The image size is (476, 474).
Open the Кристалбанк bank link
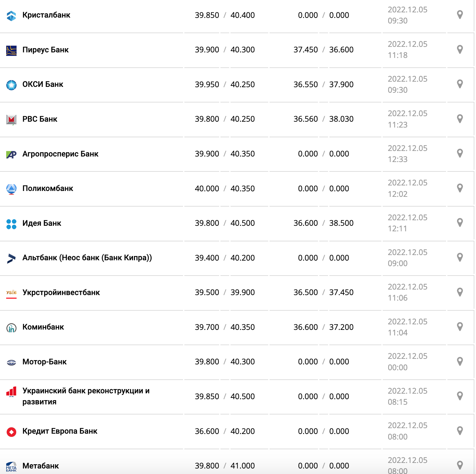46,15
